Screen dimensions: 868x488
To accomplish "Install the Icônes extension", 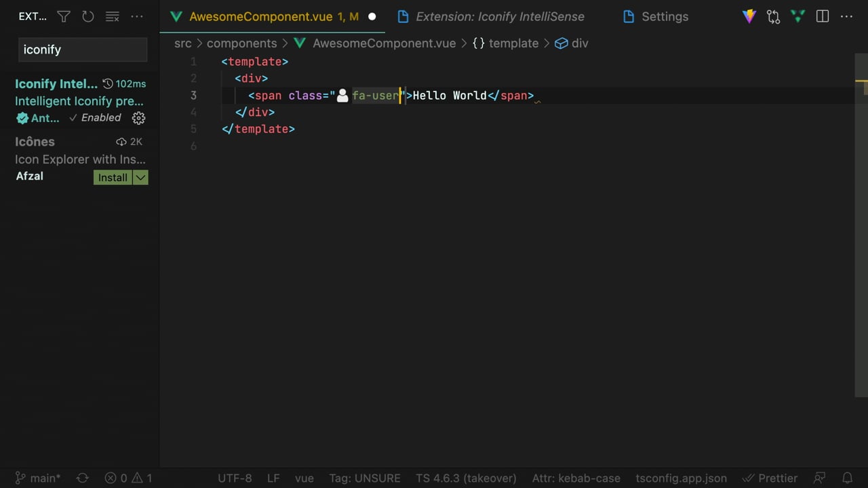I will pyautogui.click(x=113, y=178).
